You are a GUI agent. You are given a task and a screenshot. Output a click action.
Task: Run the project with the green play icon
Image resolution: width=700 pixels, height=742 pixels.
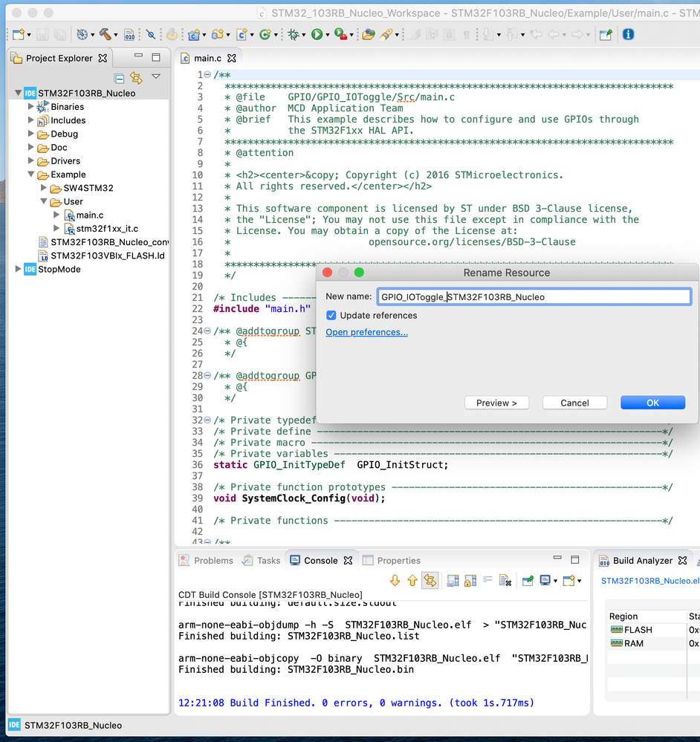[317, 35]
